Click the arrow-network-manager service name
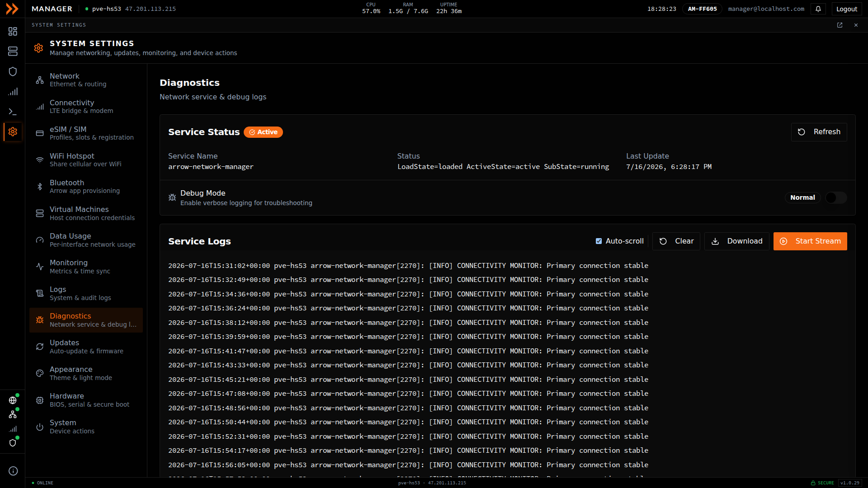This screenshot has height=488, width=868. tap(211, 167)
